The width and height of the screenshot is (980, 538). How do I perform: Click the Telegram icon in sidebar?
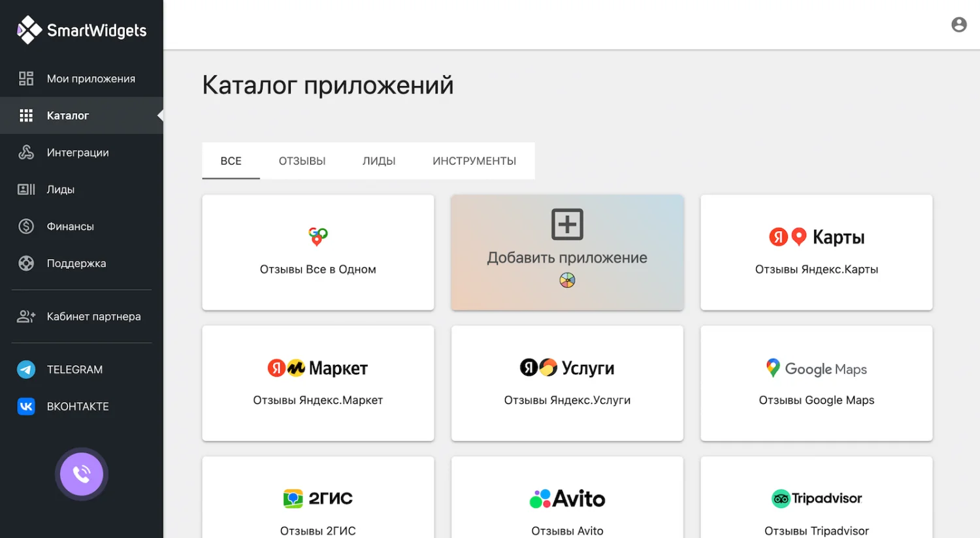pyautogui.click(x=26, y=370)
